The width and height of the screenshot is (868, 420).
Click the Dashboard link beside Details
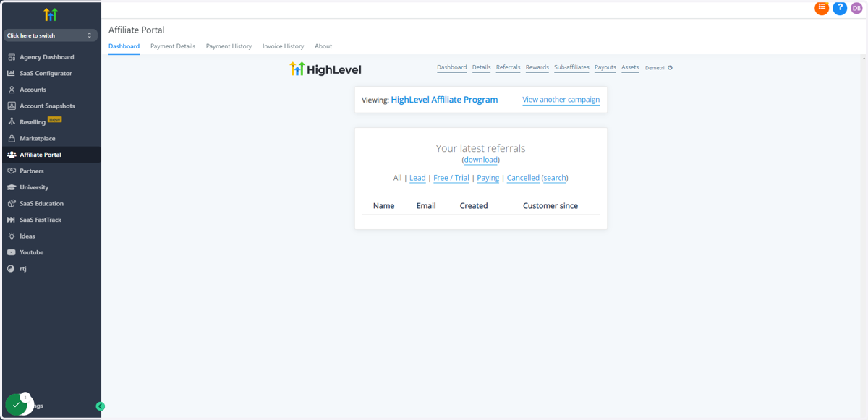(x=451, y=67)
